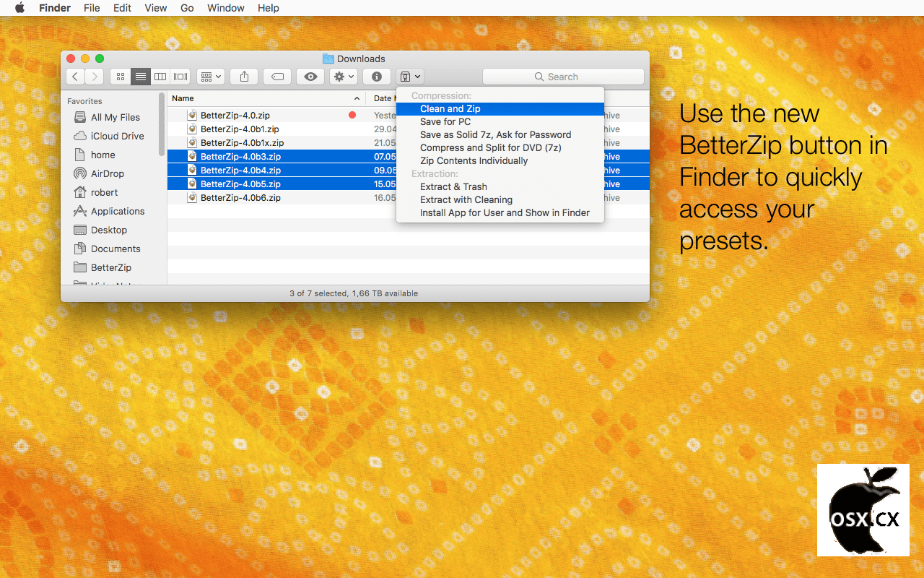Screen dimensions: 924x578
Task: Open the Window menu
Action: (x=226, y=8)
